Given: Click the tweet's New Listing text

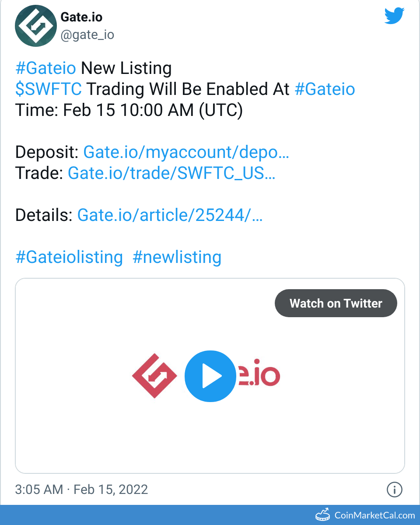Looking at the screenshot, I should point(126,68).
